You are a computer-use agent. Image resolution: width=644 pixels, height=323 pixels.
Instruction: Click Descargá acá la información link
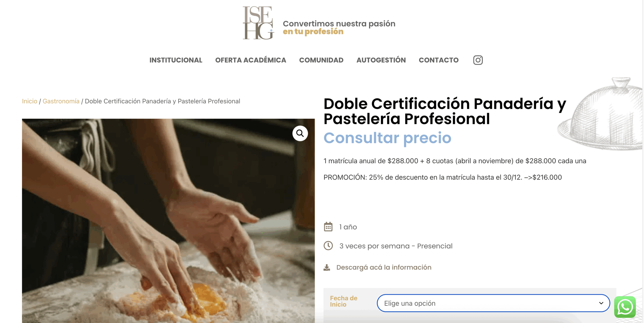(384, 267)
